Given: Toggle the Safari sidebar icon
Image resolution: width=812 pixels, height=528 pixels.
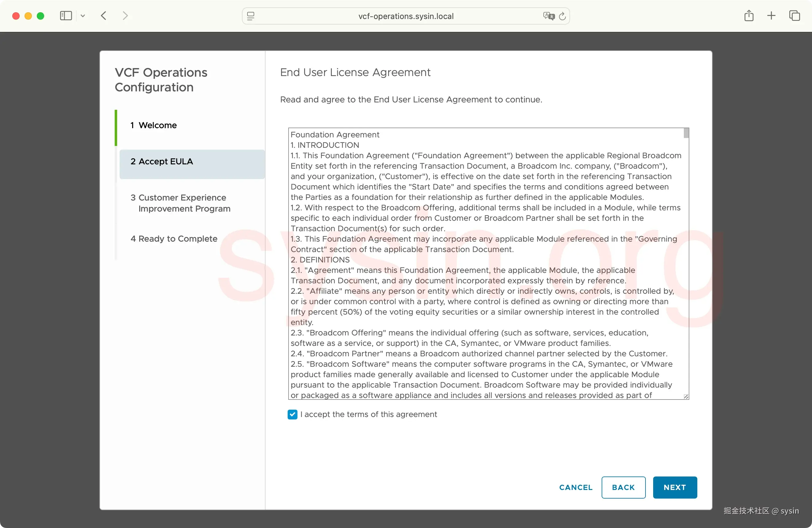Looking at the screenshot, I should 66,16.
